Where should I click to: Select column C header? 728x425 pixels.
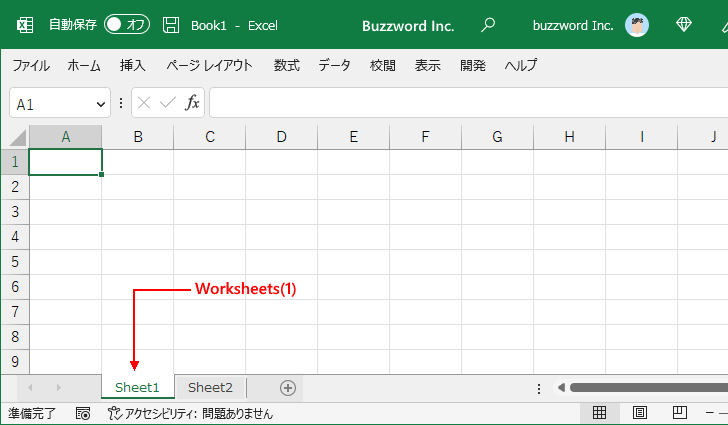coord(209,137)
